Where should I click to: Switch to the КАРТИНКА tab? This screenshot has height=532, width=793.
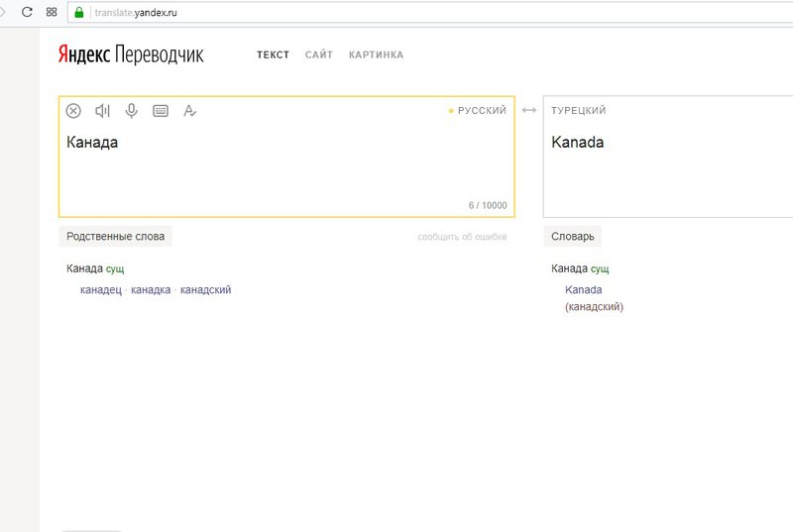click(377, 55)
